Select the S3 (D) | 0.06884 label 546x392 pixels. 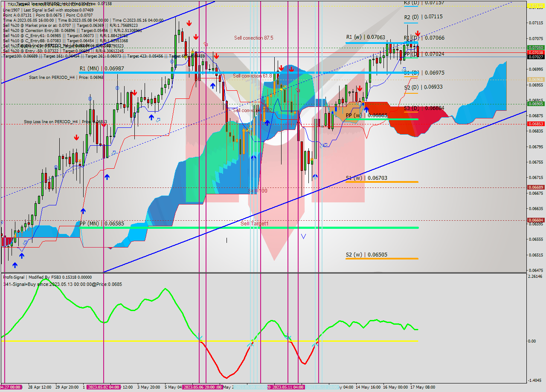(x=424, y=108)
